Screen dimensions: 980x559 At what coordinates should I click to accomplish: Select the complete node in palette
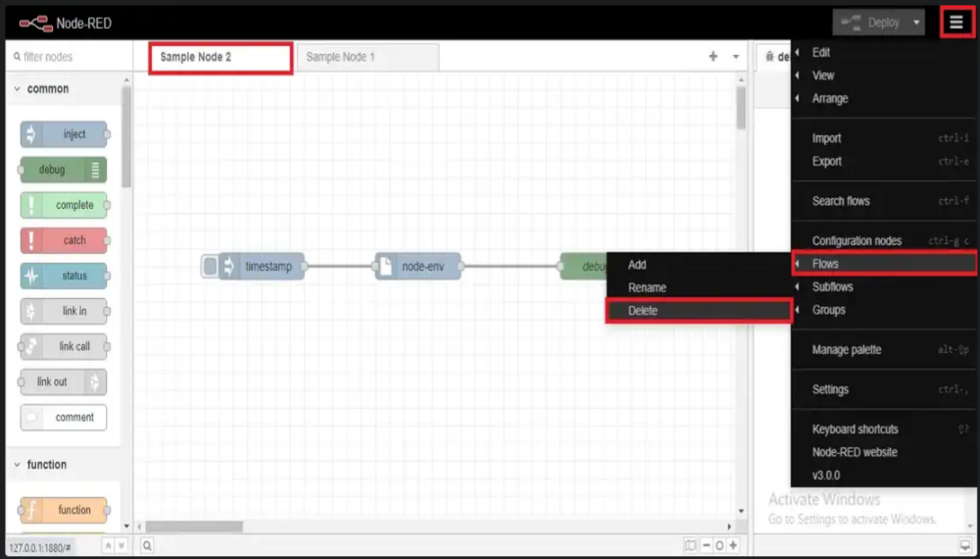[65, 205]
